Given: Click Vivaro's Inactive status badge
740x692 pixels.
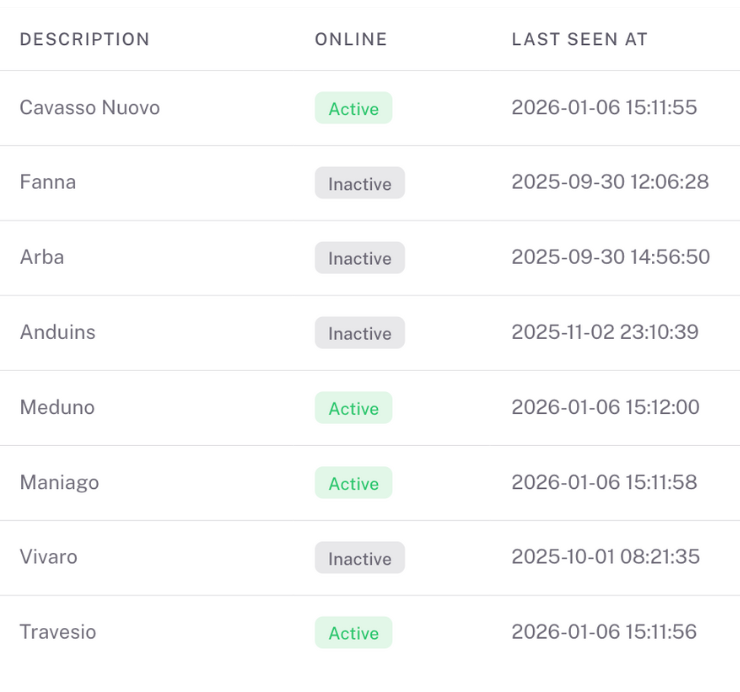Looking at the screenshot, I should [359, 558].
